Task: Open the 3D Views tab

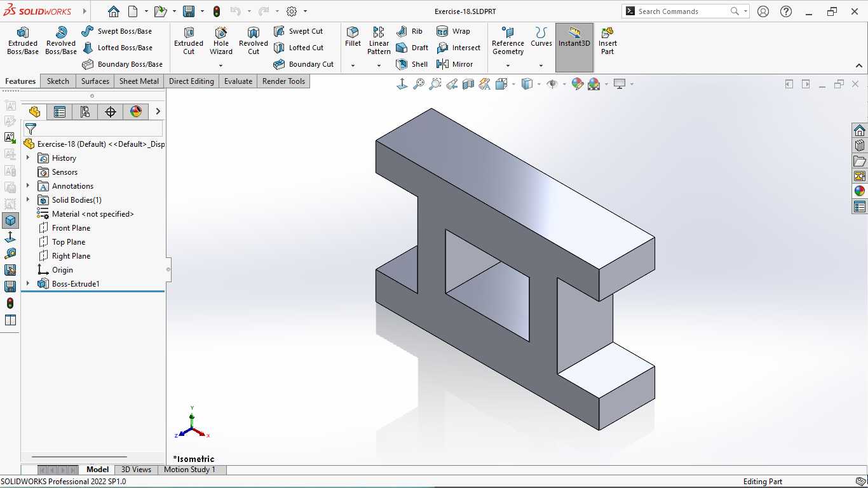Action: (137, 470)
